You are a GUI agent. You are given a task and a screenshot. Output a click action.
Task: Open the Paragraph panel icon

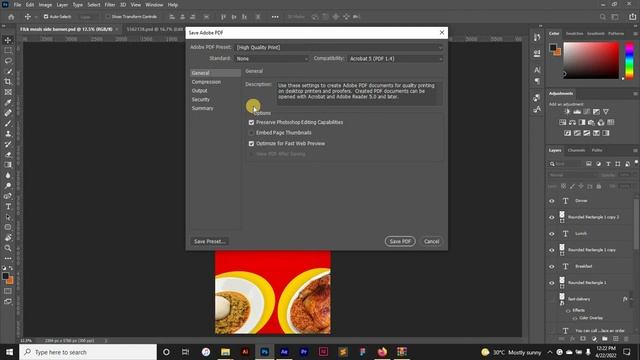(537, 81)
